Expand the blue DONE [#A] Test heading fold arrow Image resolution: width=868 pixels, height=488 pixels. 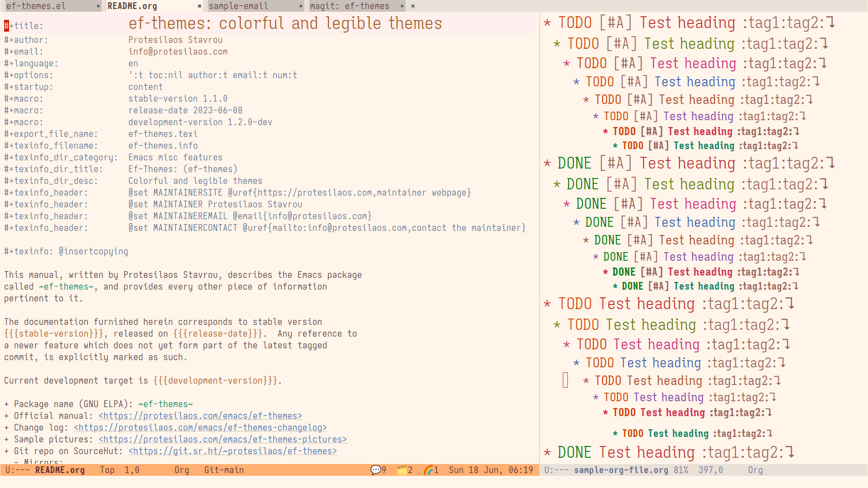coord(816,222)
